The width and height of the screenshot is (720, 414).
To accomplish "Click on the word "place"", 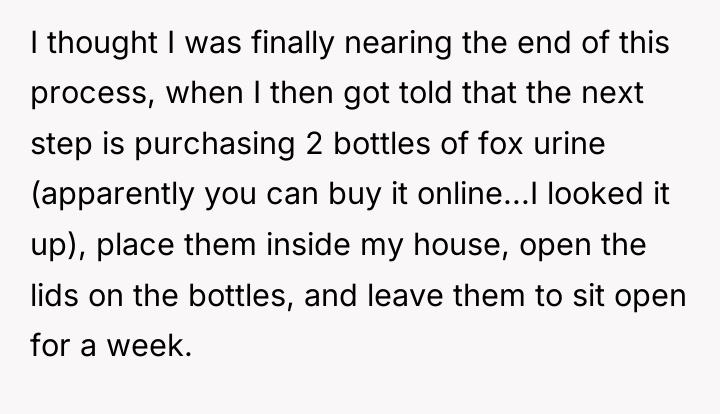I will pyautogui.click(x=135, y=246).
